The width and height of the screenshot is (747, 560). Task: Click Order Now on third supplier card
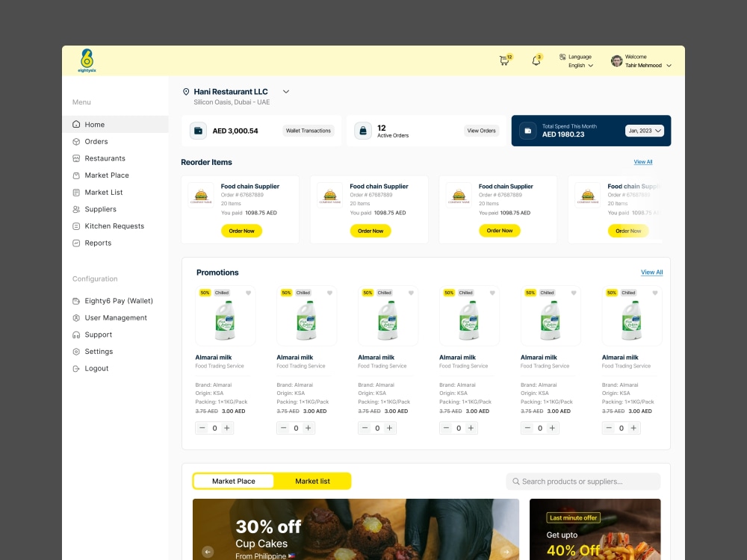pos(500,231)
